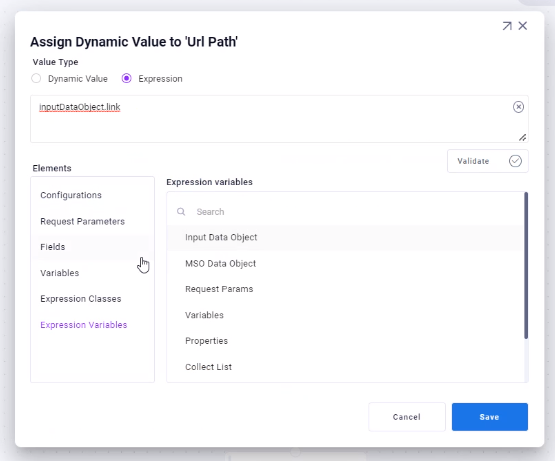Expand dialog with the arrow icon
The width and height of the screenshot is (555, 461).
(x=507, y=26)
